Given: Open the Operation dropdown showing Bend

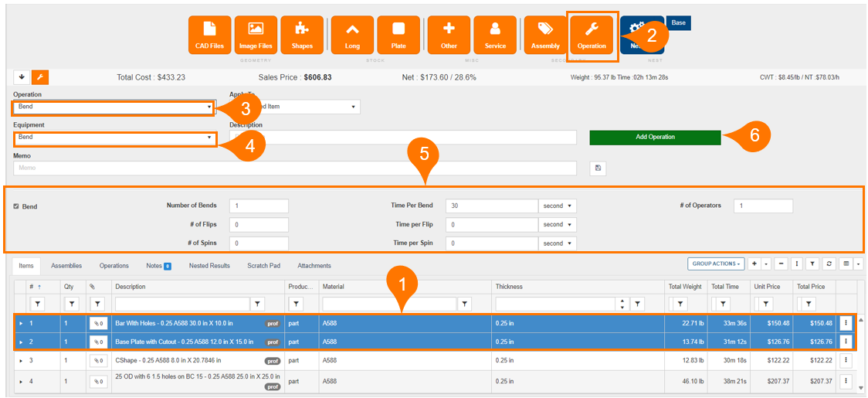Looking at the screenshot, I should coord(113,107).
